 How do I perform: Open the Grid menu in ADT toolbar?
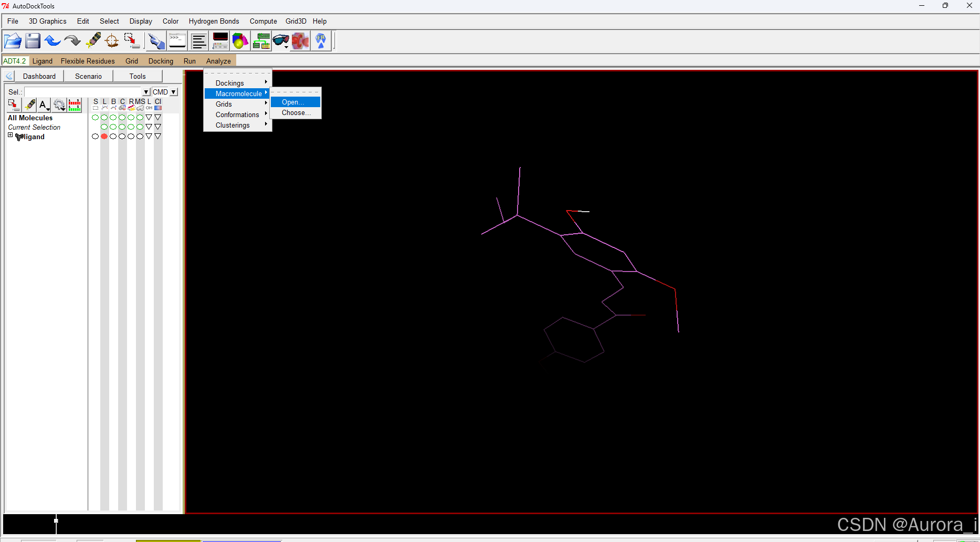tap(132, 61)
